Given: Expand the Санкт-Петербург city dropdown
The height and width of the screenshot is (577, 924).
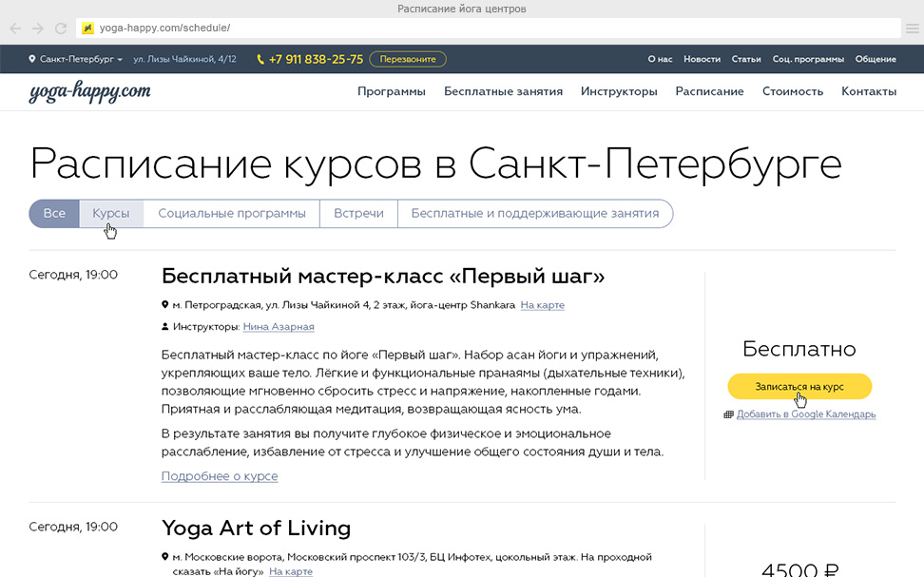Looking at the screenshot, I should (76, 59).
